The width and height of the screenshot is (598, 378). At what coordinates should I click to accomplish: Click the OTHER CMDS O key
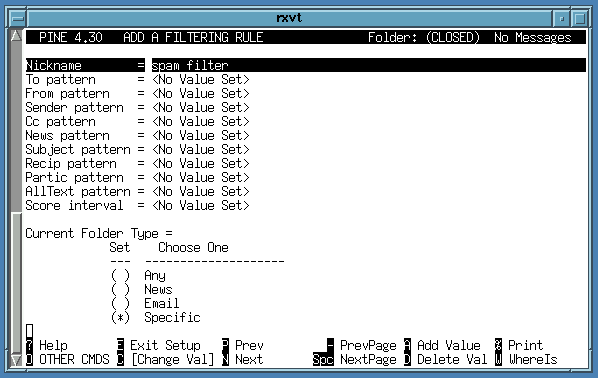click(x=29, y=359)
